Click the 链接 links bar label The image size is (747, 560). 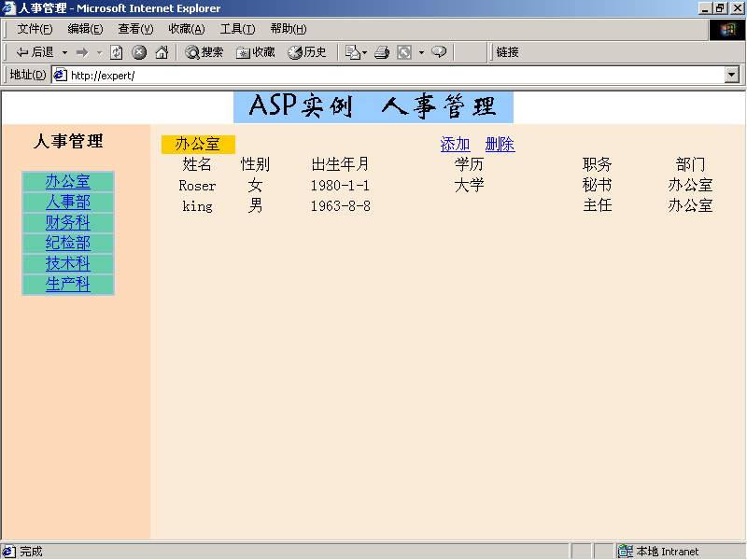507,52
